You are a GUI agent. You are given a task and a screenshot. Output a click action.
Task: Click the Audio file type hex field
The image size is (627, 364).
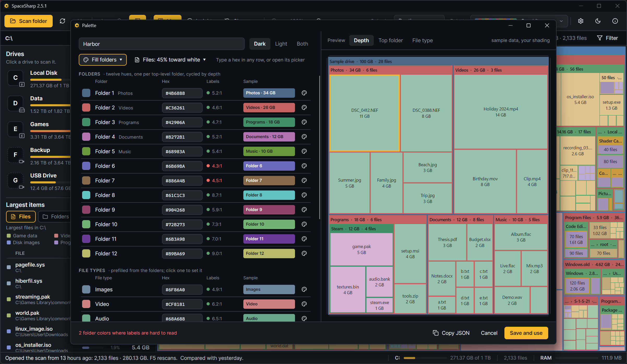pyautogui.click(x=182, y=318)
